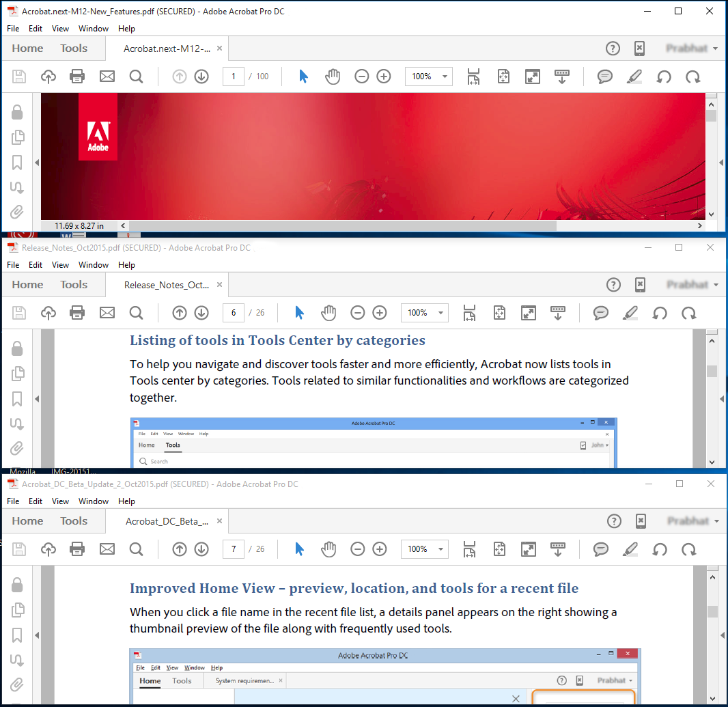Zoom in with the plus button

coord(383,76)
